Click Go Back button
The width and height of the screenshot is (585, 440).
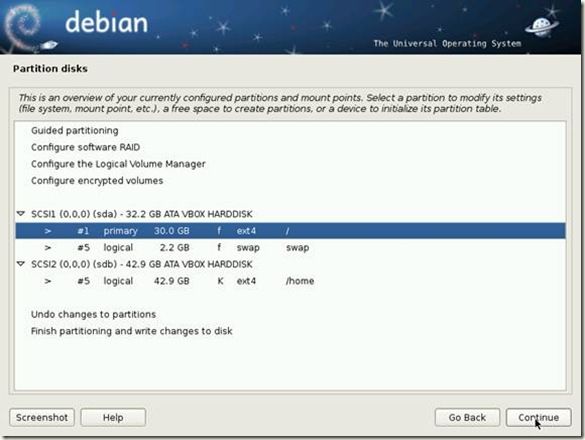(x=467, y=417)
